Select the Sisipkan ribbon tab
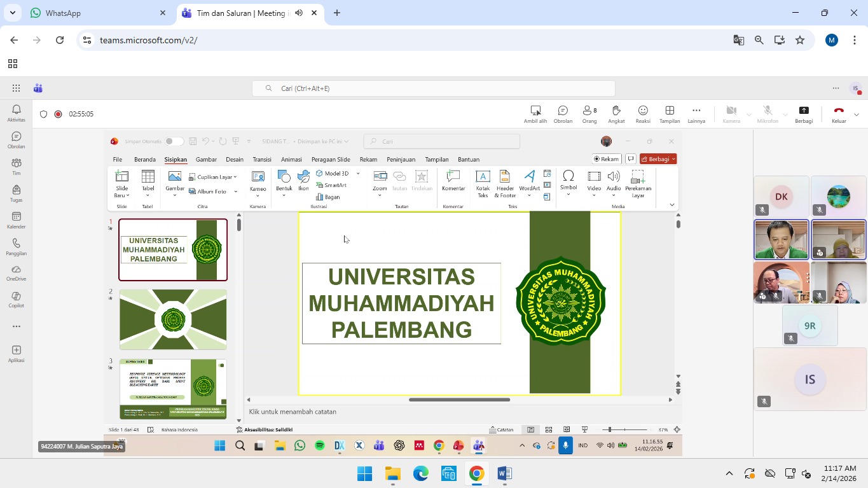This screenshot has height=488, width=868. (x=176, y=160)
